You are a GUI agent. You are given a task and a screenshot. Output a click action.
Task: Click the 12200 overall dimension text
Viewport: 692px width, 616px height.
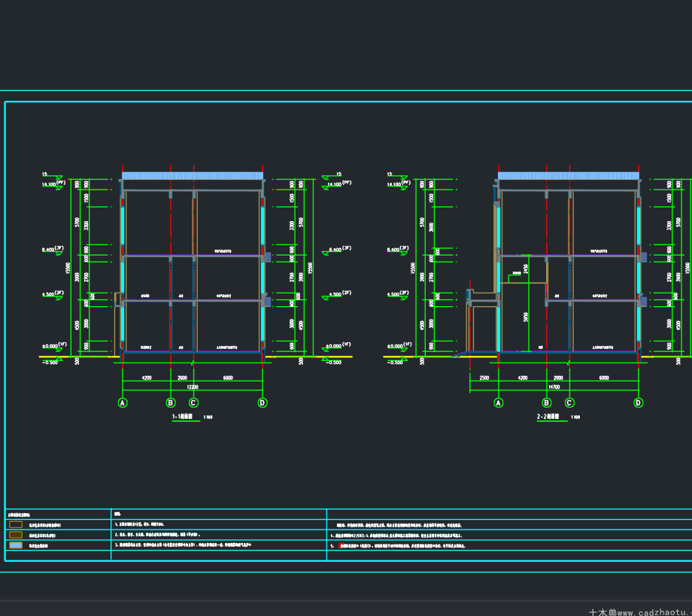coord(193,387)
